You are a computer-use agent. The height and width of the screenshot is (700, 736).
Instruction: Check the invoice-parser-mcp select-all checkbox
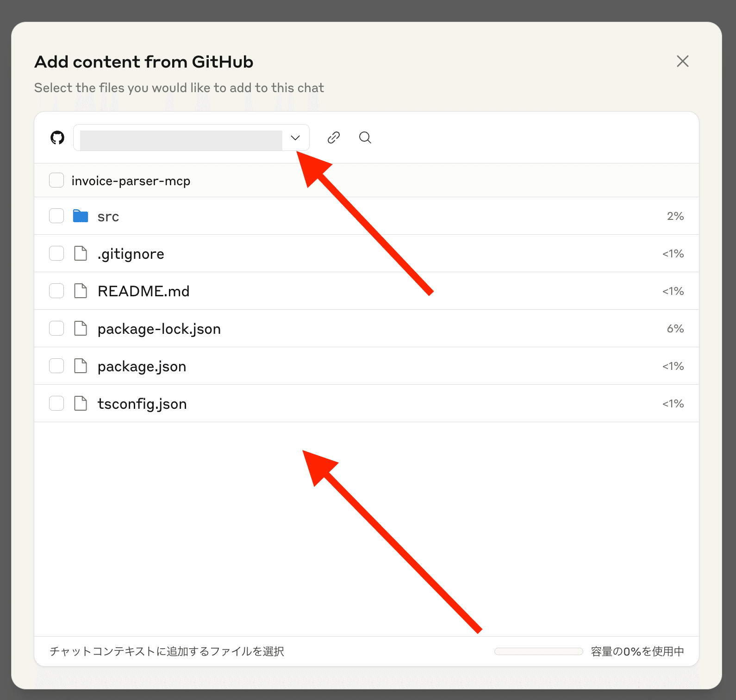click(x=56, y=181)
